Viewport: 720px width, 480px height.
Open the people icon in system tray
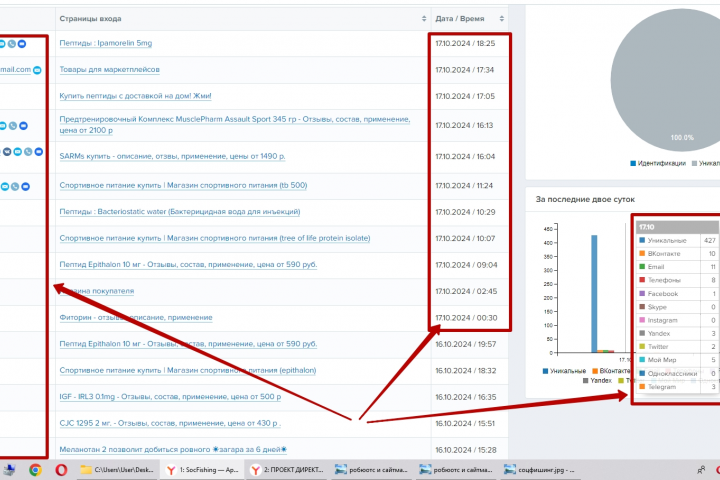pos(701,469)
